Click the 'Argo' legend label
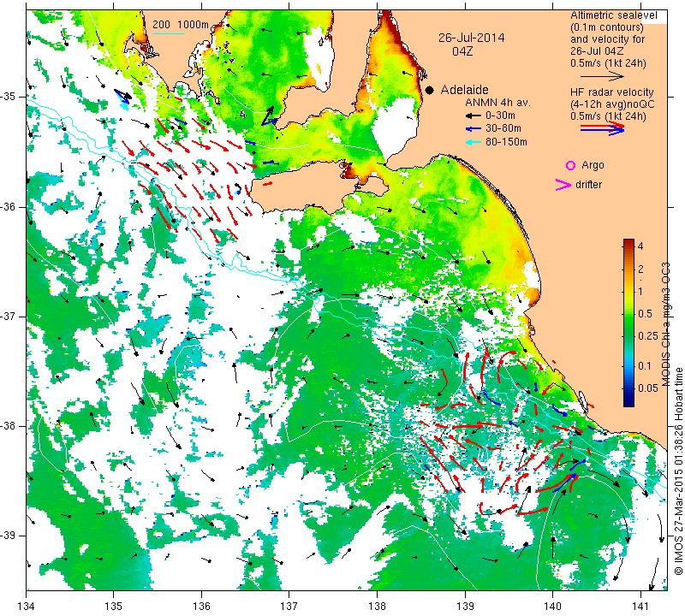Screen dimensions: 685x616 tap(593, 165)
